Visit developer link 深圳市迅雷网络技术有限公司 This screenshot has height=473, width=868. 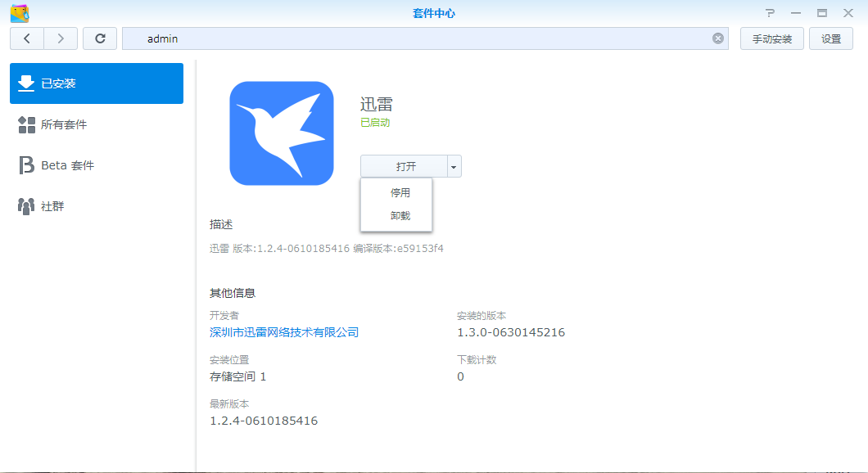coord(284,332)
